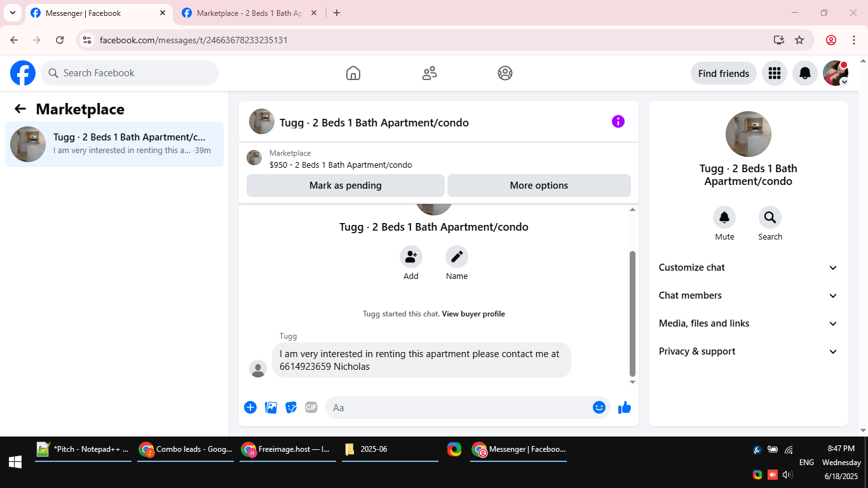Viewport: 868px width, 488px height.
Task: Open the View buyer profile link
Action: pos(473,314)
